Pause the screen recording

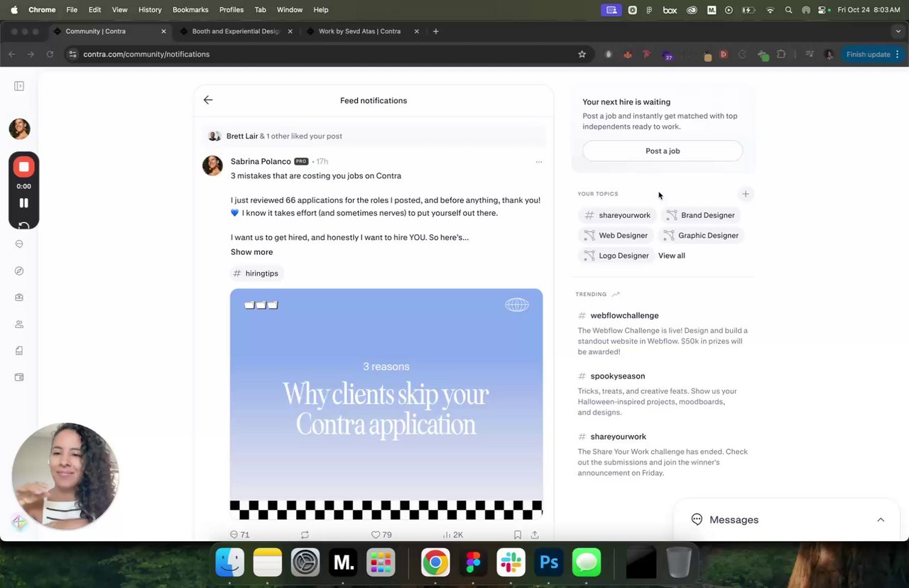coord(23,203)
